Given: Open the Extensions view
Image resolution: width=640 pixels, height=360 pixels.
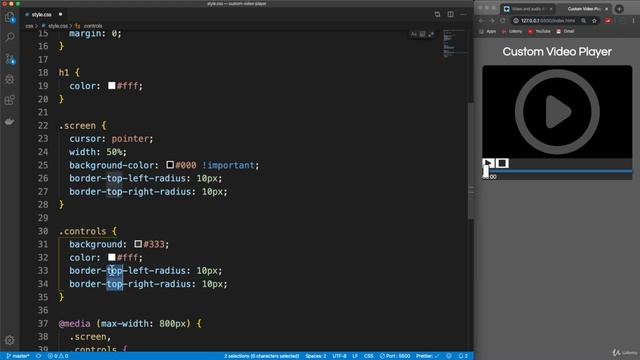Looking at the screenshot, I should coord(10,100).
